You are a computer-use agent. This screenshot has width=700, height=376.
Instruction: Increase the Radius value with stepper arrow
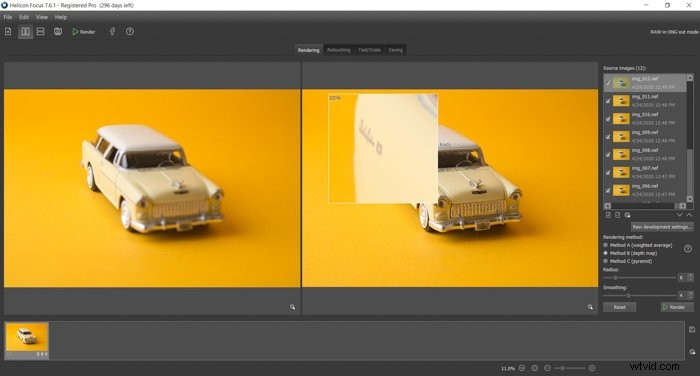(x=690, y=276)
